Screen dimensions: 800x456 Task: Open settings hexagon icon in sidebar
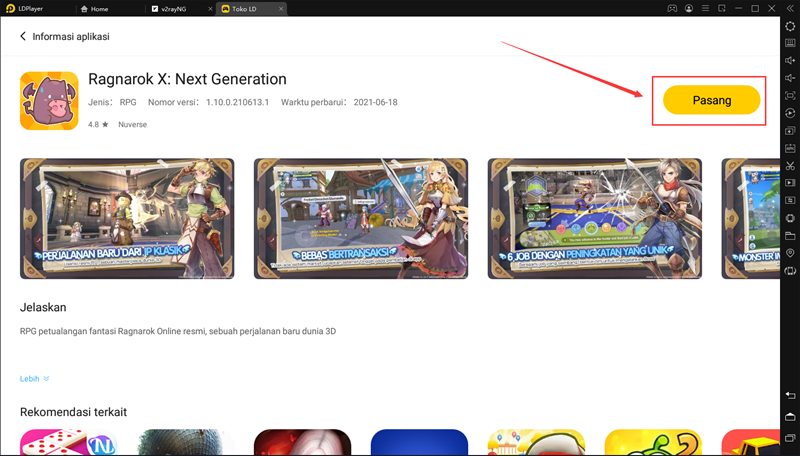[x=790, y=26]
